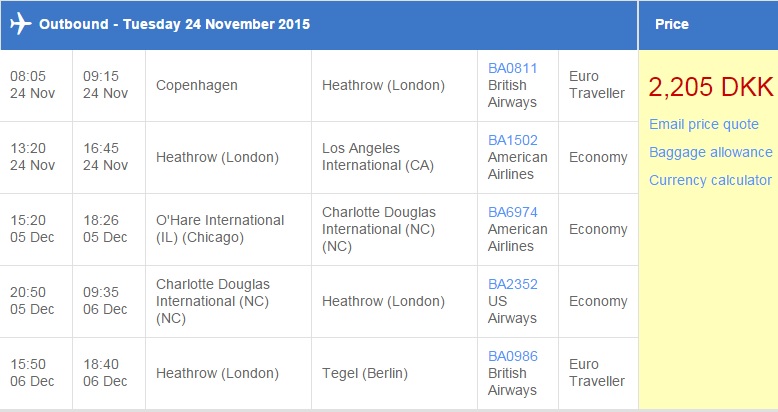Click the 2,205 DKK price
The width and height of the screenshot is (778, 412).
711,87
